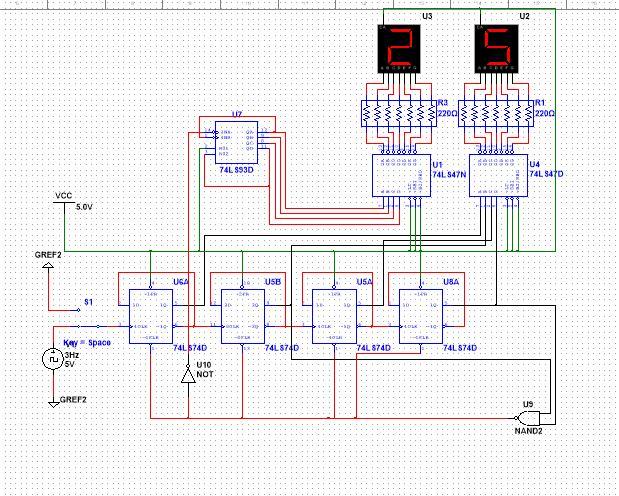Select the U4 decoder chip body
Viewport: 619px width, 496px height.
click(498, 175)
